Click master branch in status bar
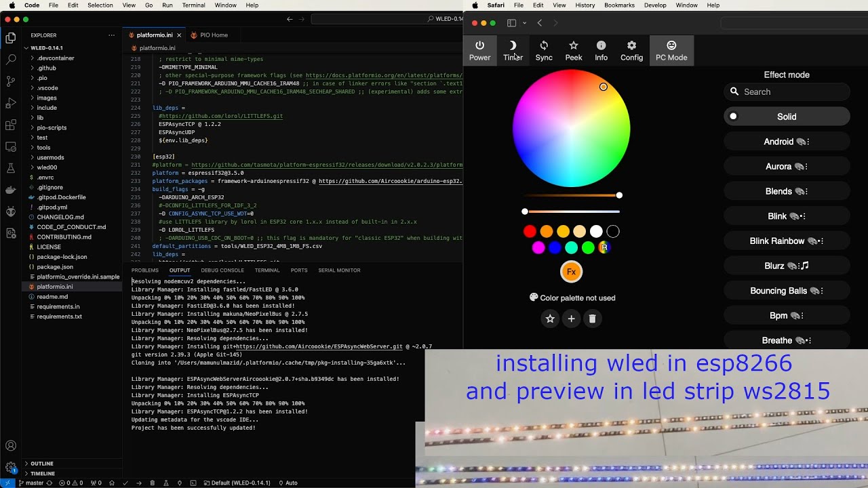868x488 pixels. 31,483
